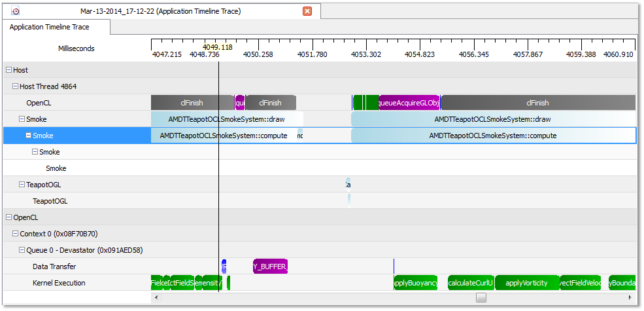This screenshot has height=311, width=644.
Task: Click the purple Y_BUFFER data transfer block
Action: click(x=270, y=266)
